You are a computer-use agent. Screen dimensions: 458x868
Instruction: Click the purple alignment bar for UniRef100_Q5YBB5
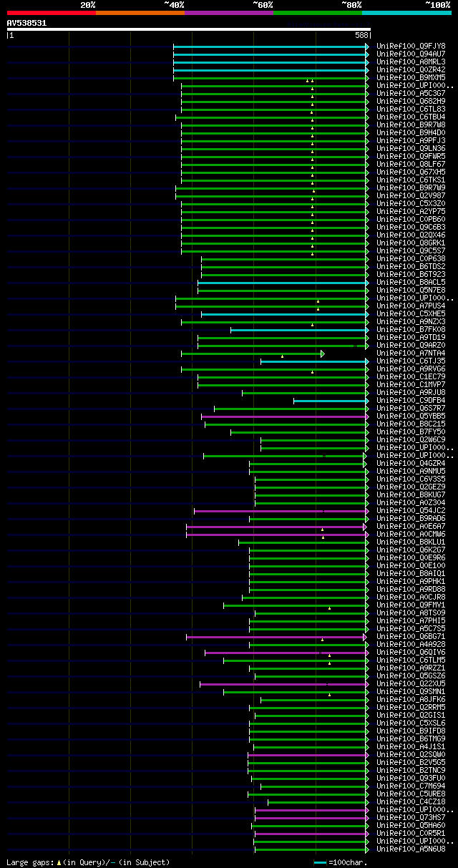click(x=286, y=416)
